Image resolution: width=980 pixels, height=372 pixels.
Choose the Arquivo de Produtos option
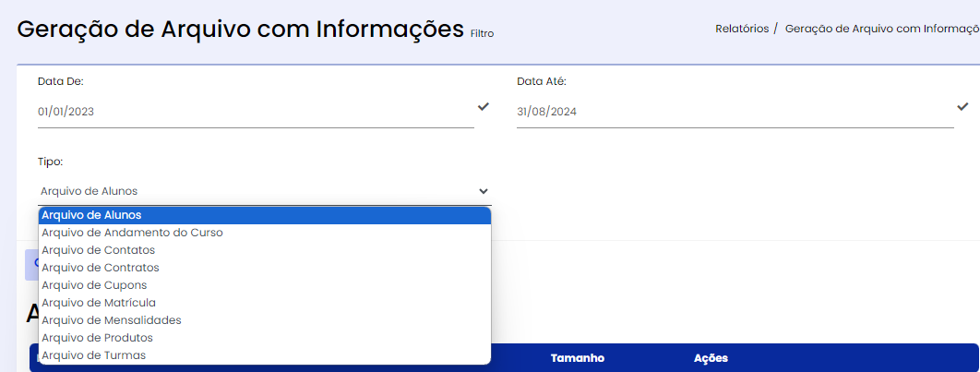click(264, 338)
